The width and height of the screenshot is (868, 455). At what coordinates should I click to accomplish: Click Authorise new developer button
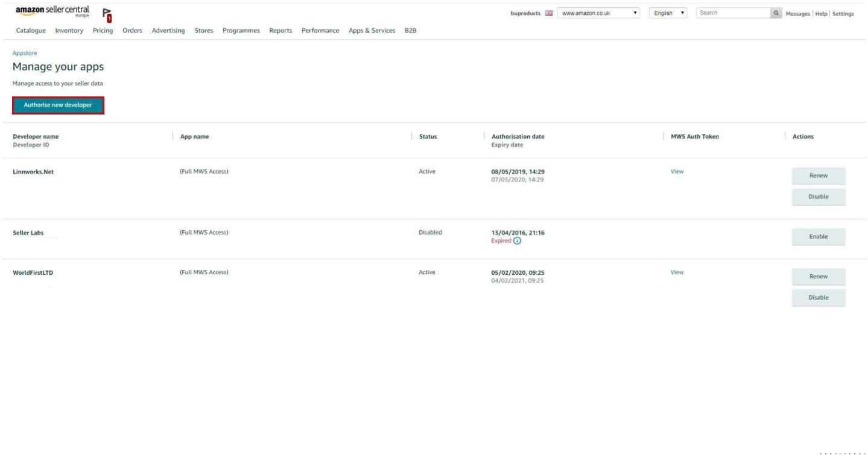click(58, 105)
